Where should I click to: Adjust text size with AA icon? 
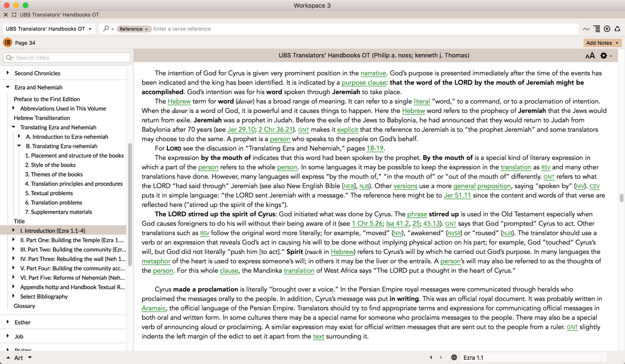590,55
